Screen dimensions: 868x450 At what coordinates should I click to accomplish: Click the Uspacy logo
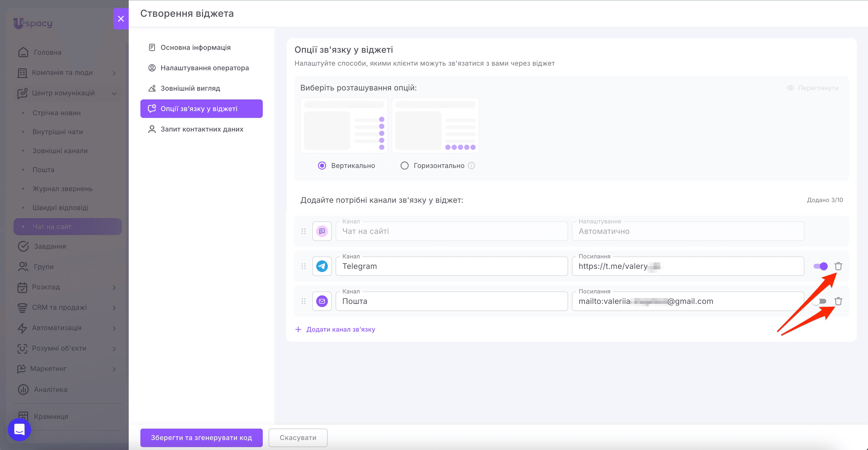(x=33, y=23)
